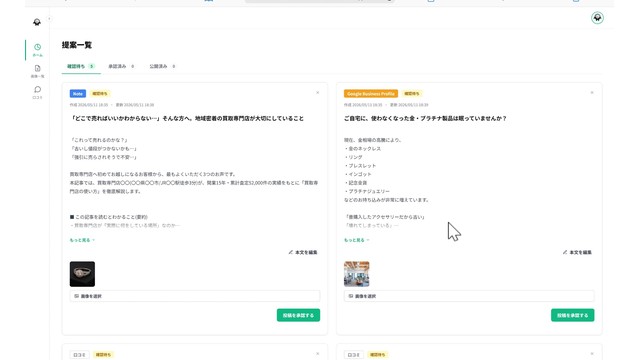Click the 口コミ tag on bottom-left card
The width and height of the screenshot is (640, 360).
click(x=79, y=355)
